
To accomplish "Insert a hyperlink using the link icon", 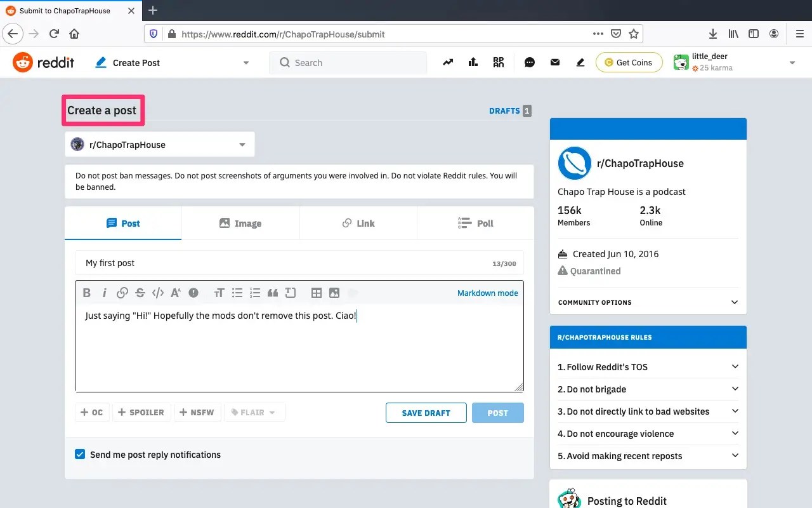I will click(122, 293).
